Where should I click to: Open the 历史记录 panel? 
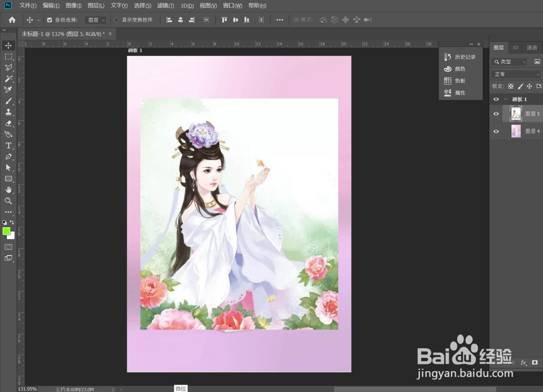point(461,57)
